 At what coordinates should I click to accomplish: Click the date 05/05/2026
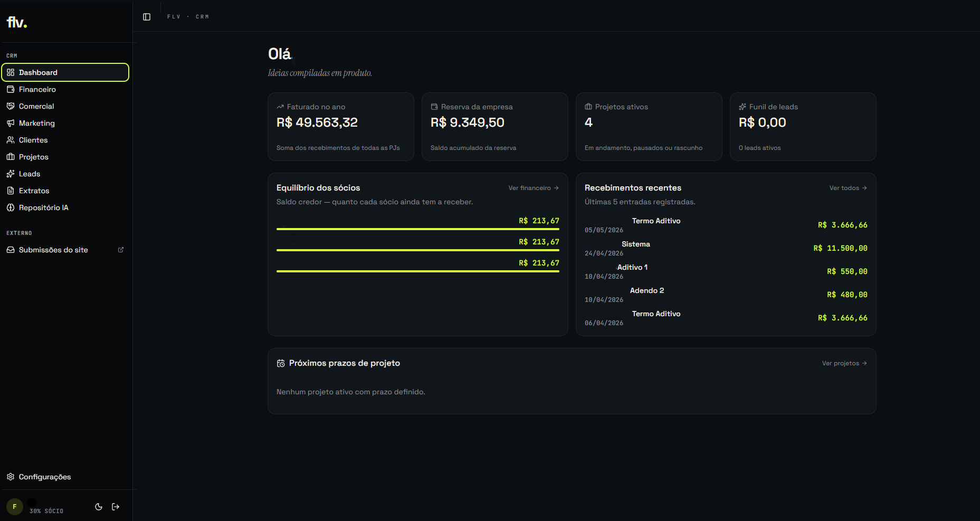[604, 230]
